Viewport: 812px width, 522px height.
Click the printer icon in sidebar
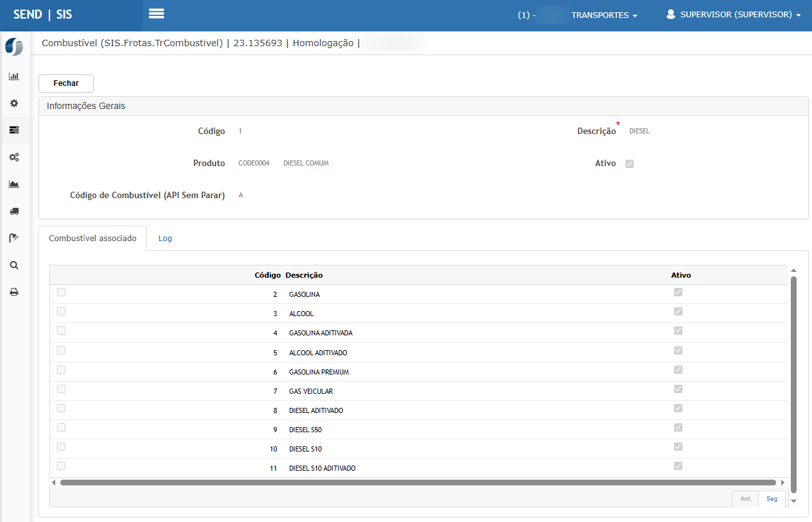14,292
